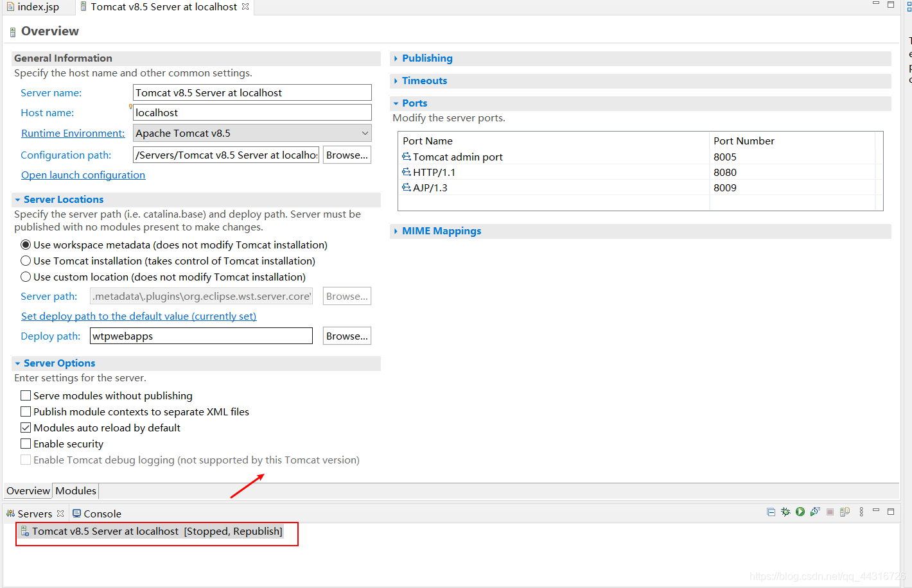Select the Tomcat v8.5 Server editor tab
The image size is (912, 588).
click(x=164, y=6)
